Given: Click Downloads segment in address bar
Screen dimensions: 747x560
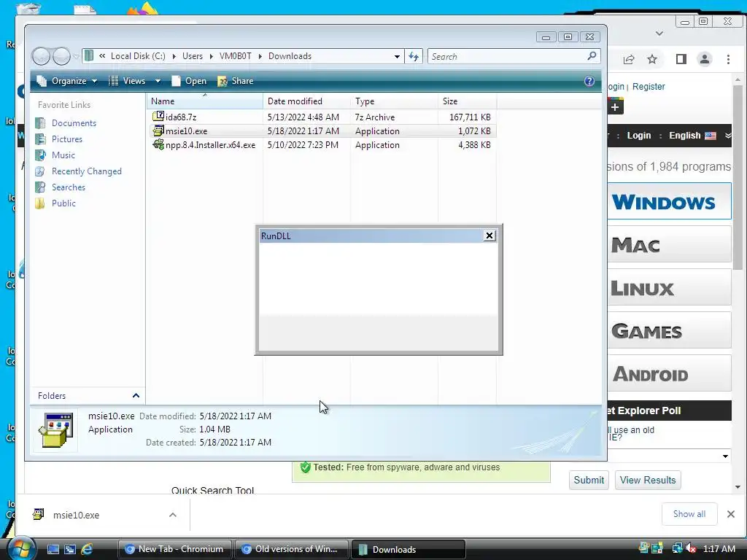Looking at the screenshot, I should (x=290, y=56).
